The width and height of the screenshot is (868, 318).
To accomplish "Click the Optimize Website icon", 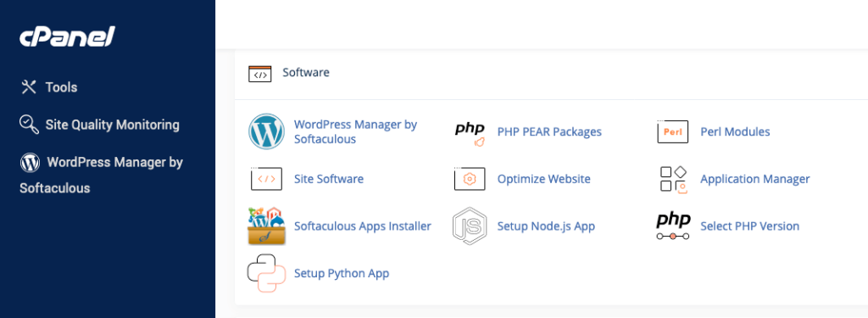I will [x=470, y=179].
